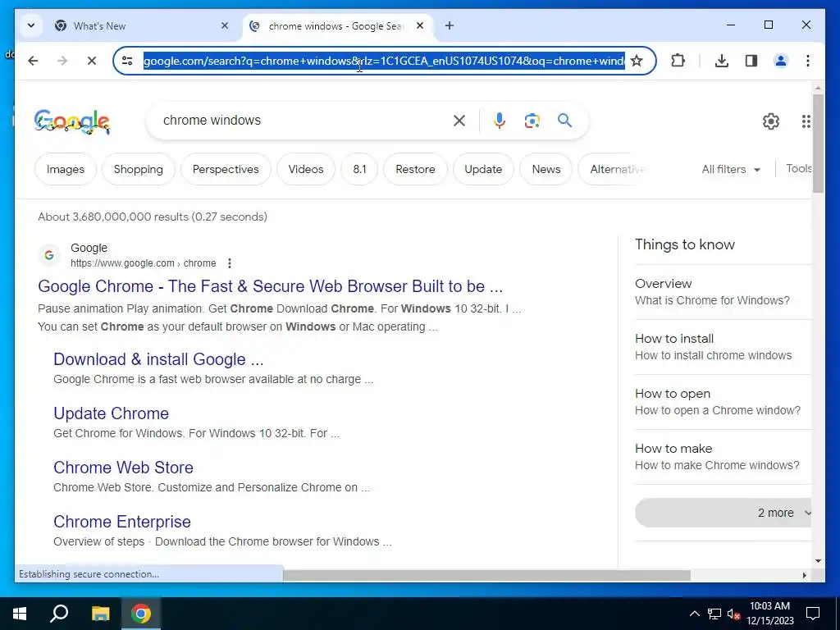Open Download & install Google link

tap(158, 359)
